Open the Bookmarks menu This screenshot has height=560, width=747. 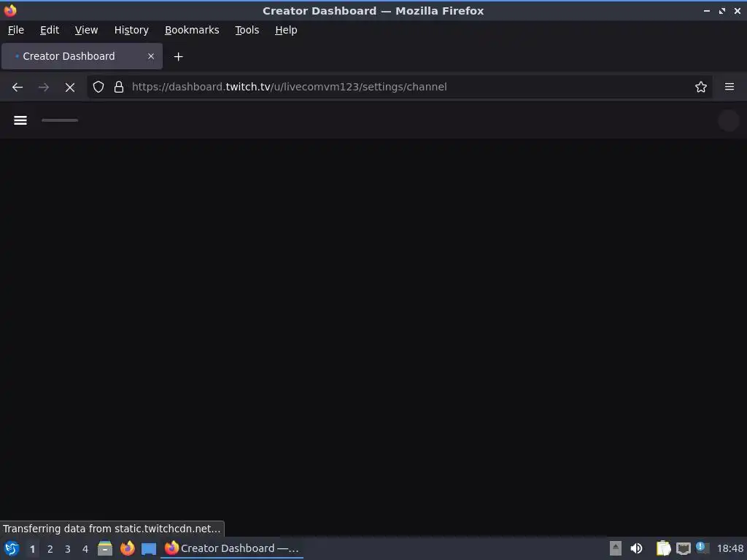click(x=192, y=30)
